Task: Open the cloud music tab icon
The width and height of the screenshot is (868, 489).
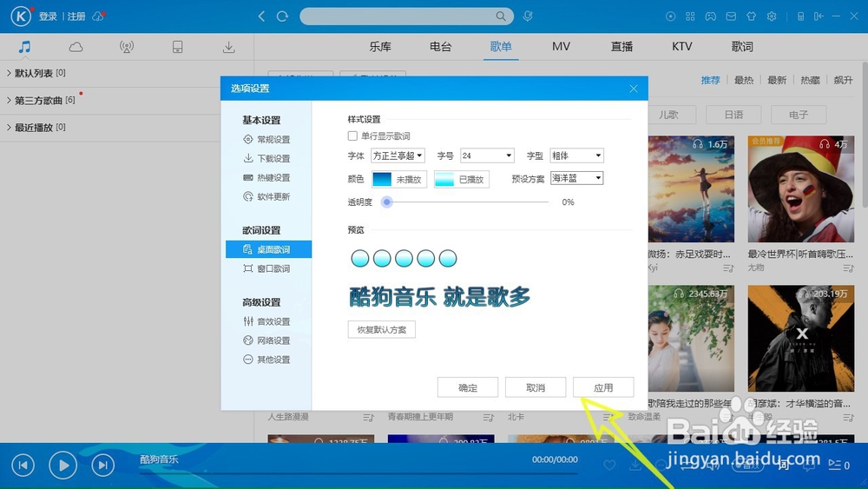Action: [76, 47]
